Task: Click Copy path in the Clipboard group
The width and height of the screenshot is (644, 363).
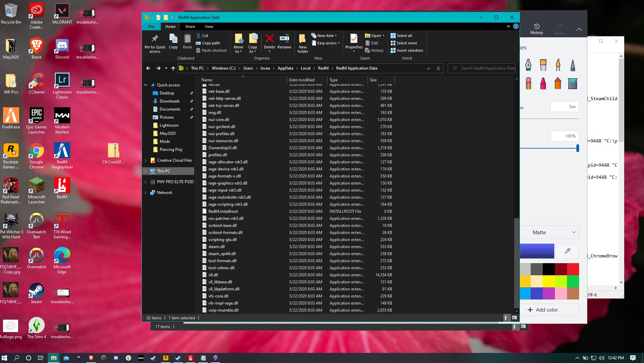Action: coord(208,43)
